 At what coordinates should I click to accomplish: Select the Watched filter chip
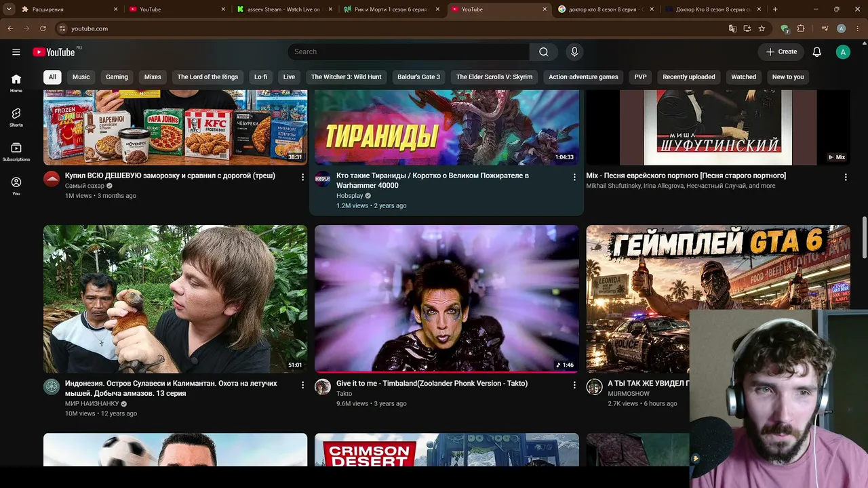click(743, 77)
